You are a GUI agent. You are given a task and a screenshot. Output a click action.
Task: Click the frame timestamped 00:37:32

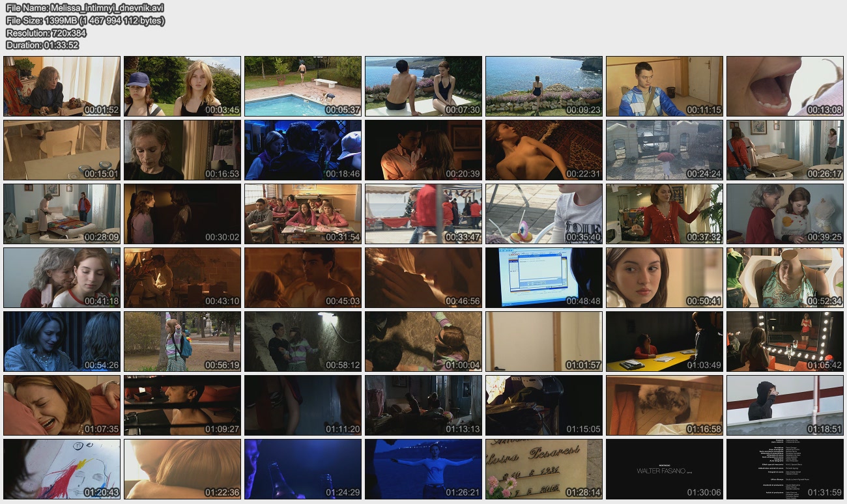665,214
